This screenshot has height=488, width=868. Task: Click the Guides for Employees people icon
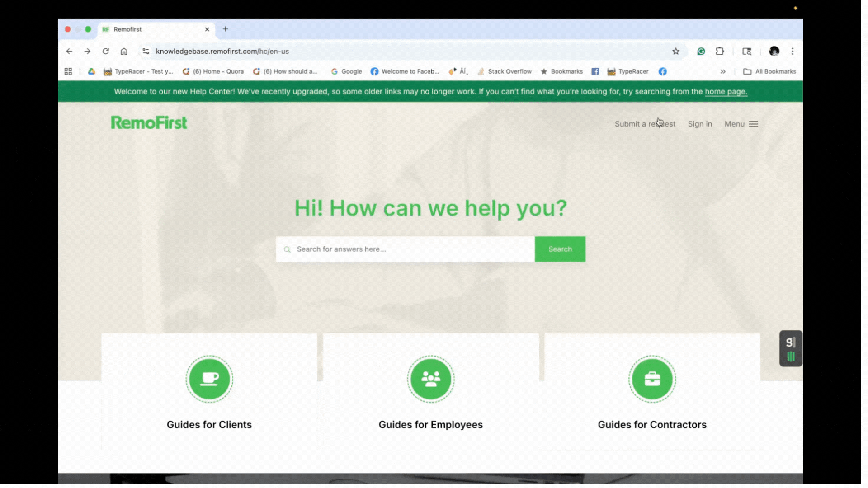pyautogui.click(x=430, y=379)
